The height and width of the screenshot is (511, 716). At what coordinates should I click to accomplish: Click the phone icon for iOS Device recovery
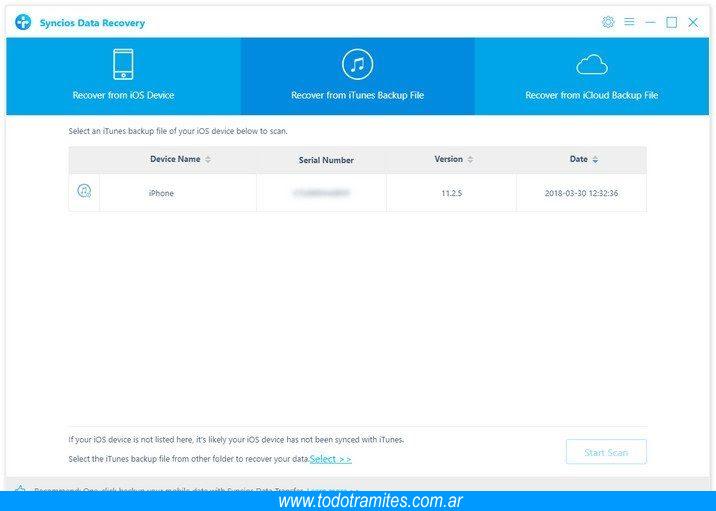coord(123,64)
